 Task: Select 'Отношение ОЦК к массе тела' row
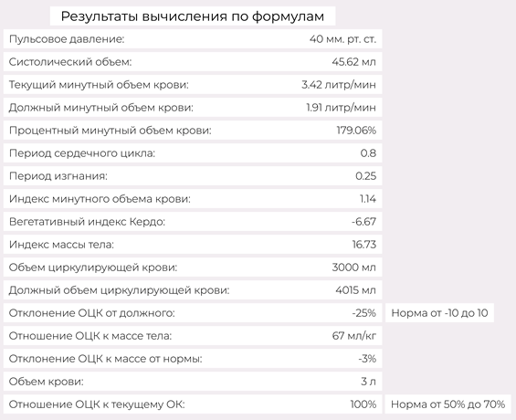click(x=193, y=336)
